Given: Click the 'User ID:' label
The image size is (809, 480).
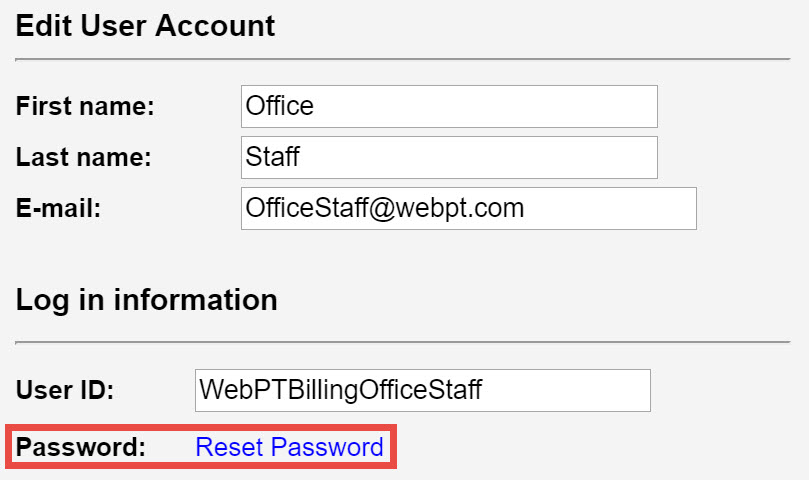Looking at the screenshot, I should pyautogui.click(x=65, y=390).
